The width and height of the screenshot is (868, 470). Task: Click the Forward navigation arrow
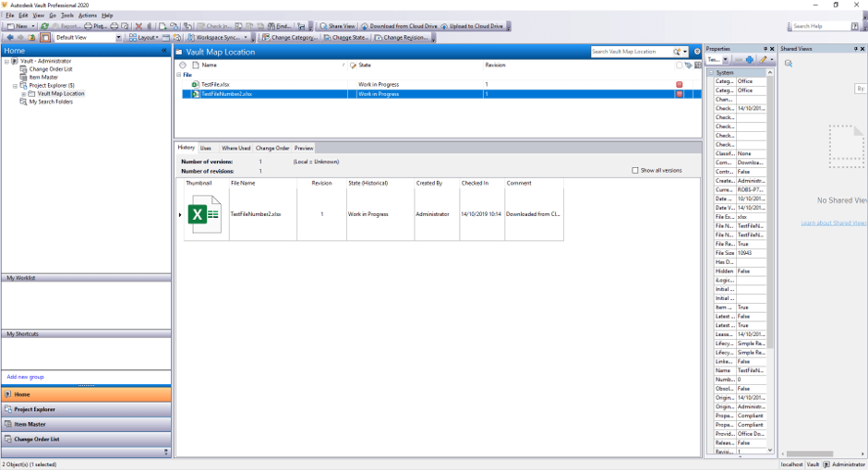tap(20, 38)
